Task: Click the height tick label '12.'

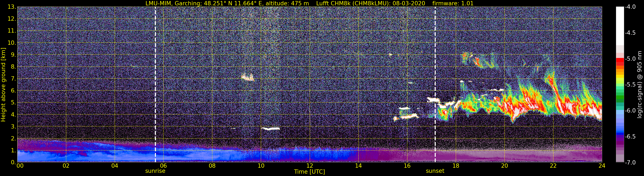Action: [x=12, y=19]
